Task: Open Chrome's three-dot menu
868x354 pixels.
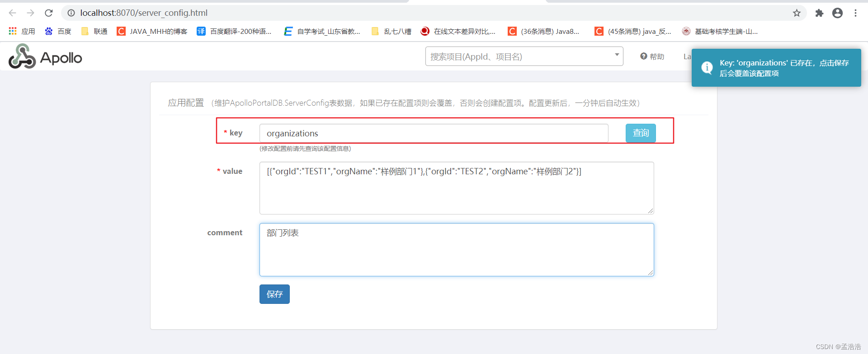Action: tap(855, 13)
